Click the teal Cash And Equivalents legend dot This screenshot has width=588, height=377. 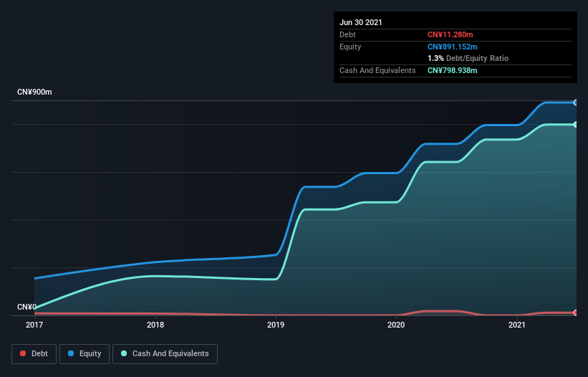pyautogui.click(x=124, y=353)
